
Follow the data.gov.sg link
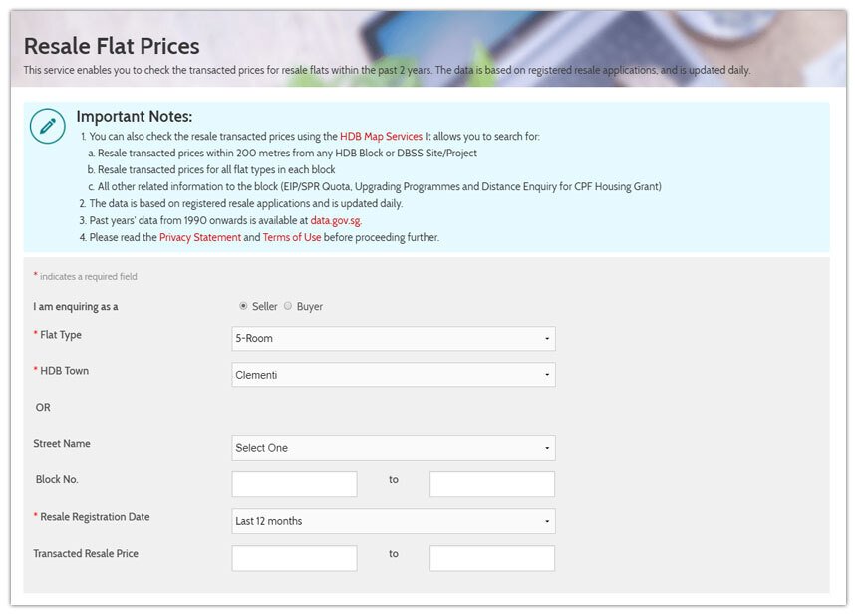(x=336, y=221)
